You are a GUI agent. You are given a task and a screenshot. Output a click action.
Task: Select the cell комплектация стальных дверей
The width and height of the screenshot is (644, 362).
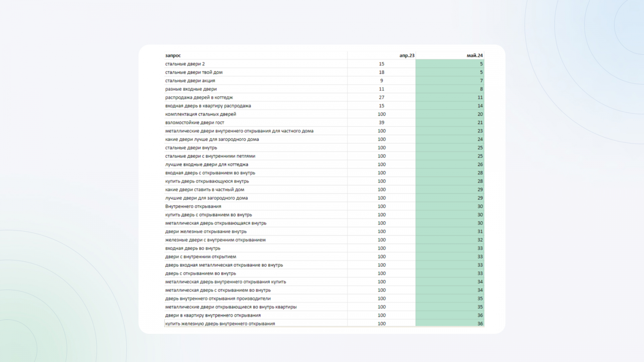point(256,114)
